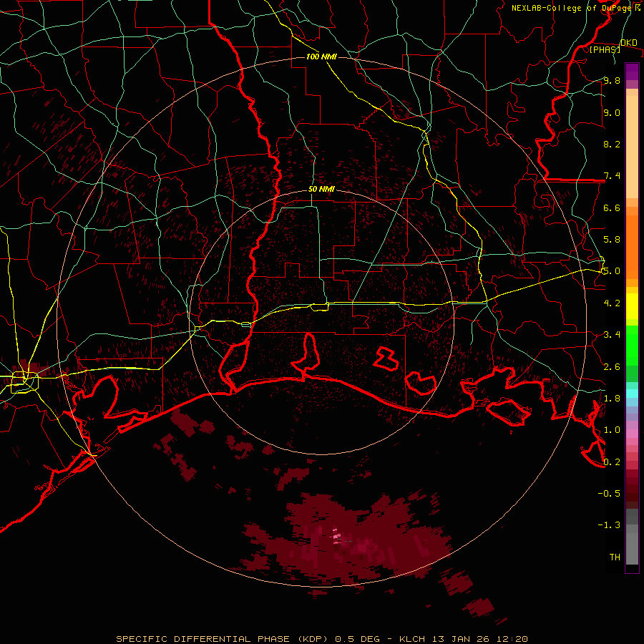
Task: Click the TH threshold label
Action: pyautogui.click(x=615, y=557)
